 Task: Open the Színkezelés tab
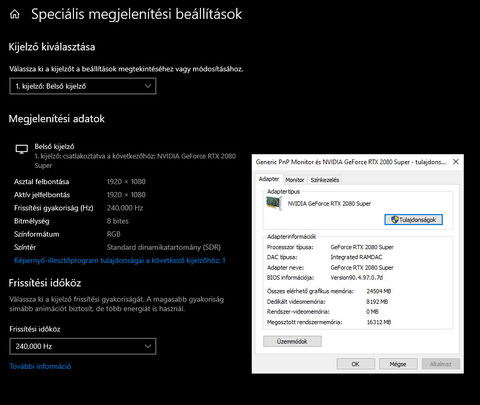tap(325, 180)
